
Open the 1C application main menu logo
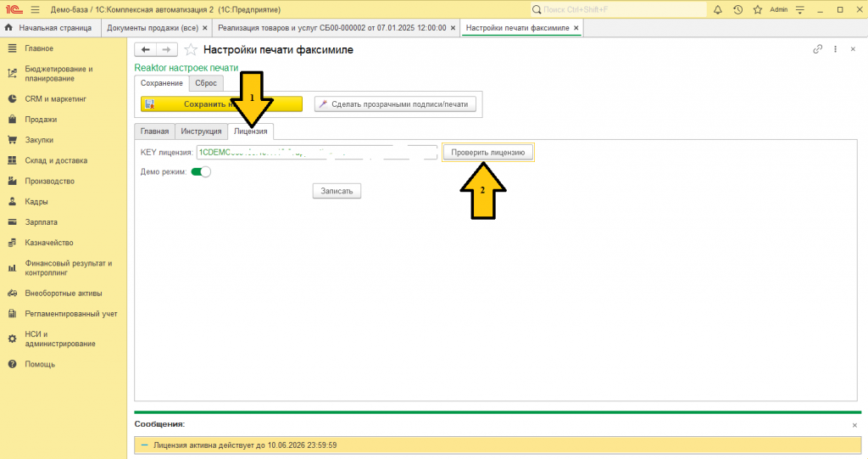14,9
